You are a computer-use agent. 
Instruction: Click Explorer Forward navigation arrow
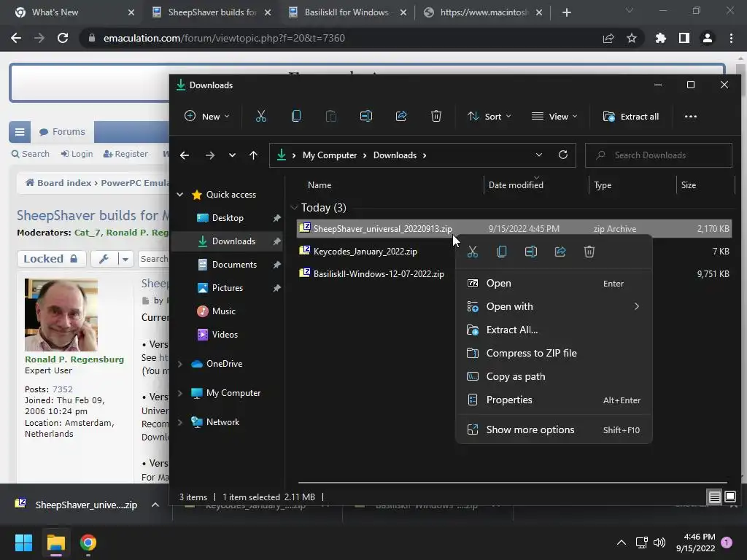[x=209, y=155]
